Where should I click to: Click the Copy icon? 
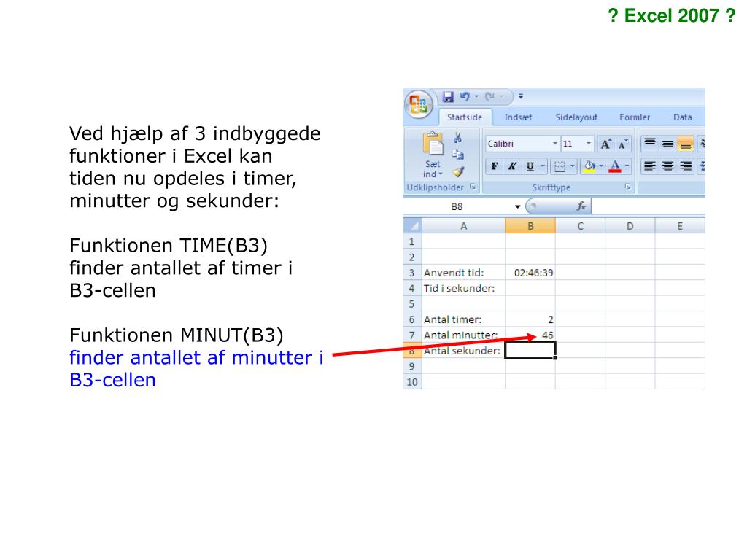coord(458,155)
